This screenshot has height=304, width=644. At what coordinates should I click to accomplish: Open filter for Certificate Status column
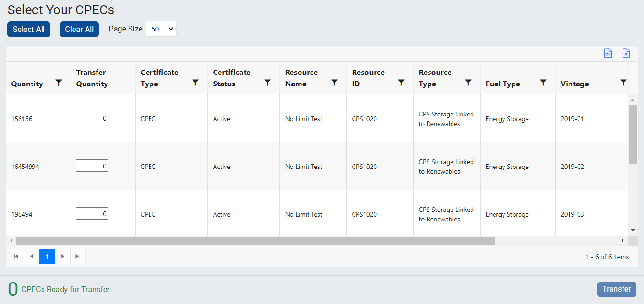[268, 83]
